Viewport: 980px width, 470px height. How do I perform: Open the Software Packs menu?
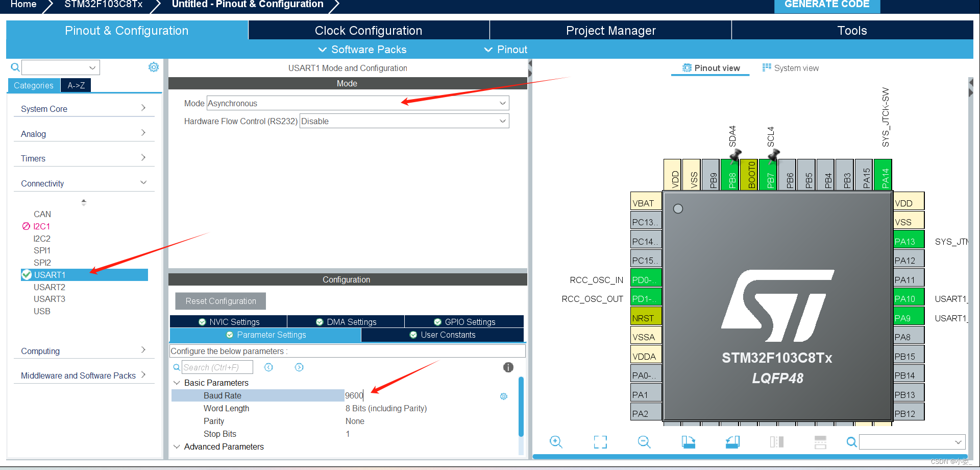coord(362,50)
